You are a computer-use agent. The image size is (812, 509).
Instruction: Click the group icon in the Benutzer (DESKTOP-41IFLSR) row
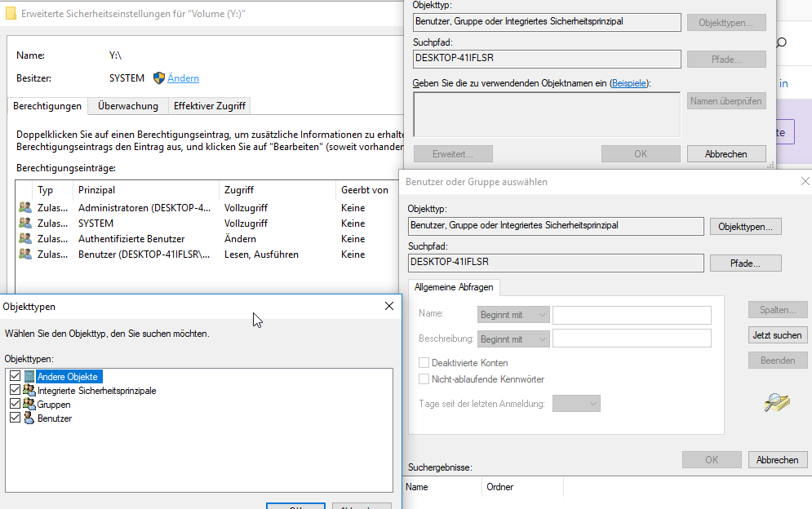pos(24,254)
